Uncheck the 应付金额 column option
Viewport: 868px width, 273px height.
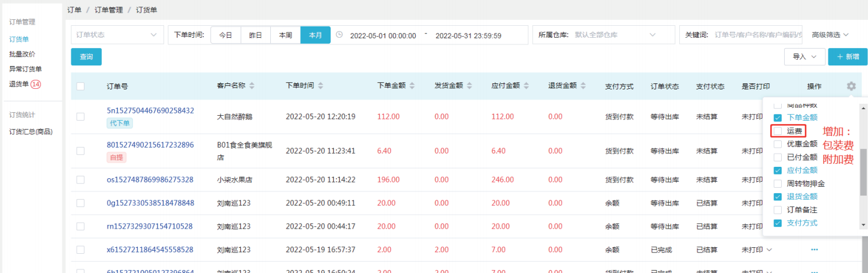coord(778,170)
